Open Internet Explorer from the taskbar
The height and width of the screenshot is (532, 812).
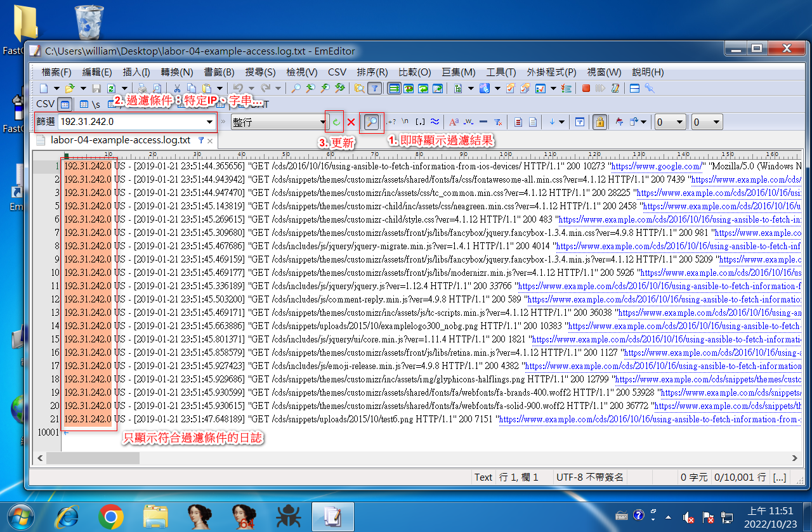pos(67,517)
